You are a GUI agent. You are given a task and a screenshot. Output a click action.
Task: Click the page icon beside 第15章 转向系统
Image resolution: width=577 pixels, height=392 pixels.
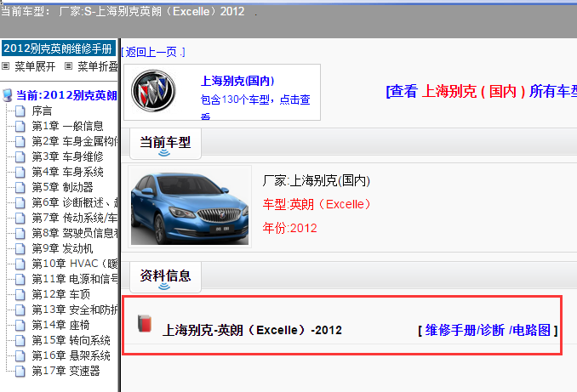click(20, 340)
